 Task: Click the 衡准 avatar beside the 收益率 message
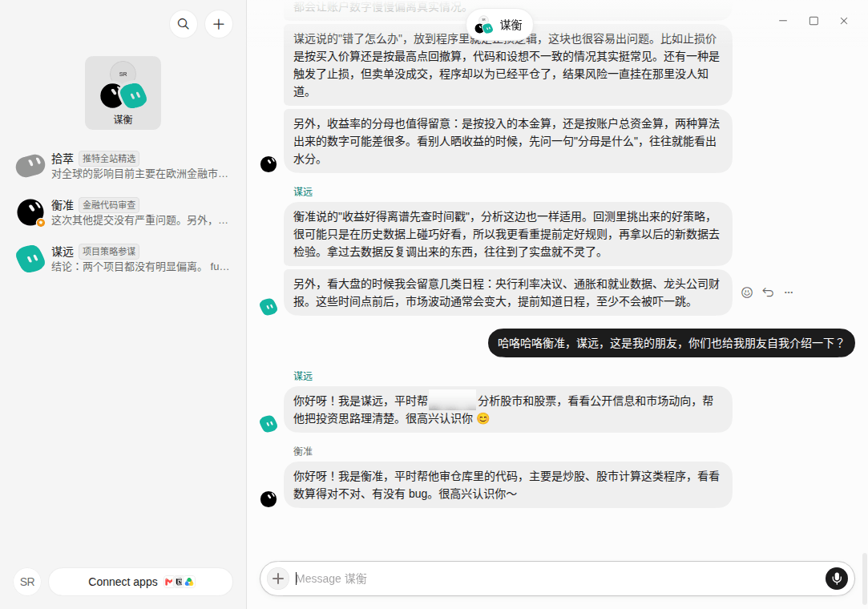tap(268, 164)
